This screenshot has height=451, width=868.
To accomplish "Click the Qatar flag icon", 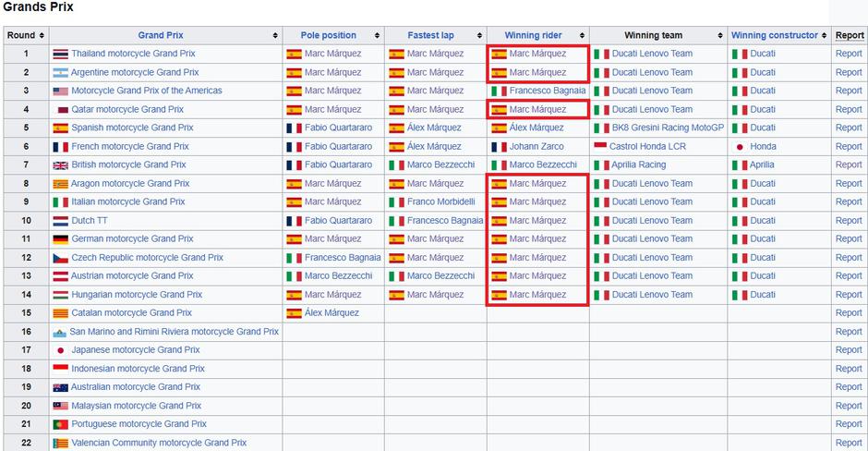I will click(x=63, y=109).
